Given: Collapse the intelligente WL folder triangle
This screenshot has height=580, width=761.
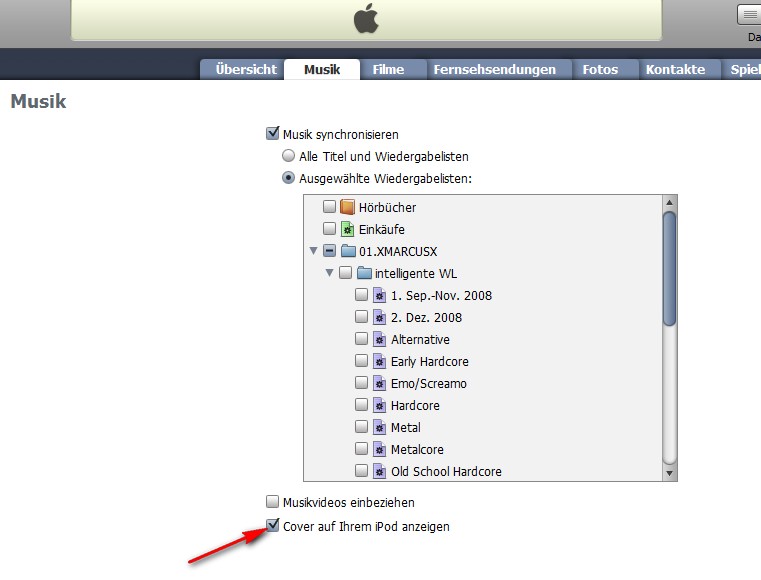Looking at the screenshot, I should pos(330,273).
